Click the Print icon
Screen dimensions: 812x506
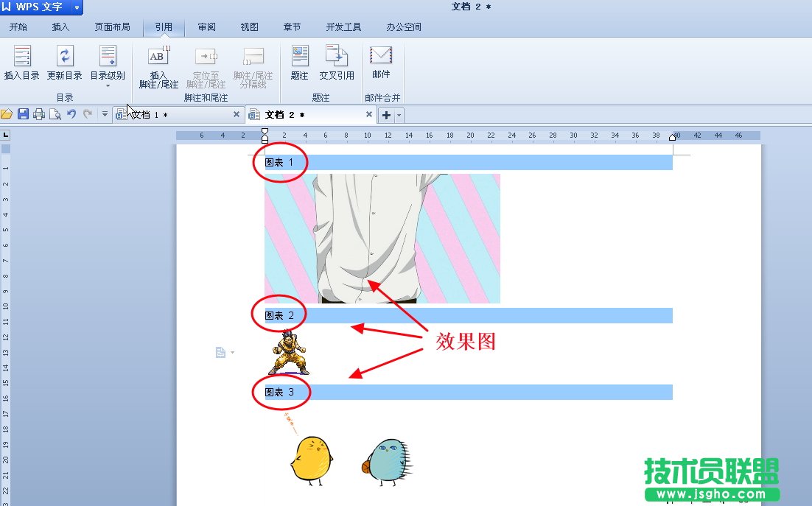39,114
